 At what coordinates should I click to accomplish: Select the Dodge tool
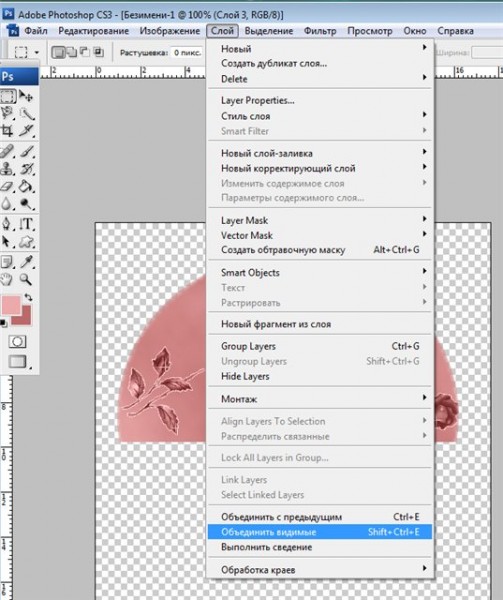point(26,204)
